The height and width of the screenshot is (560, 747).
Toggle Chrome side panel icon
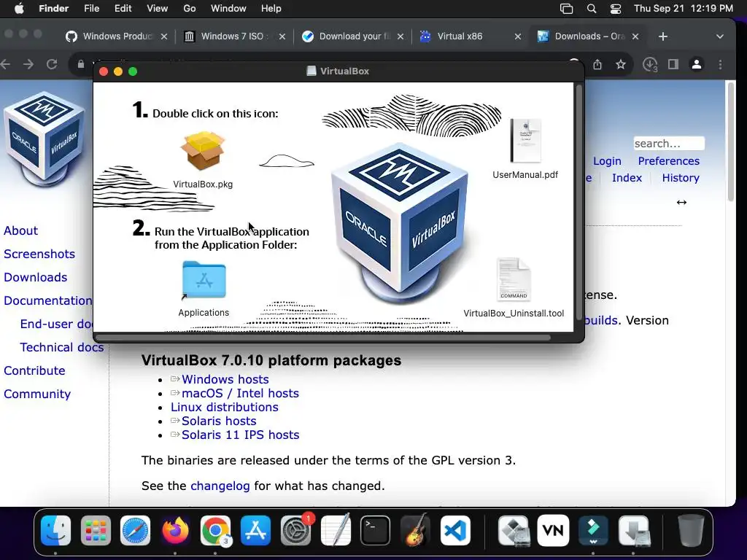[673, 64]
